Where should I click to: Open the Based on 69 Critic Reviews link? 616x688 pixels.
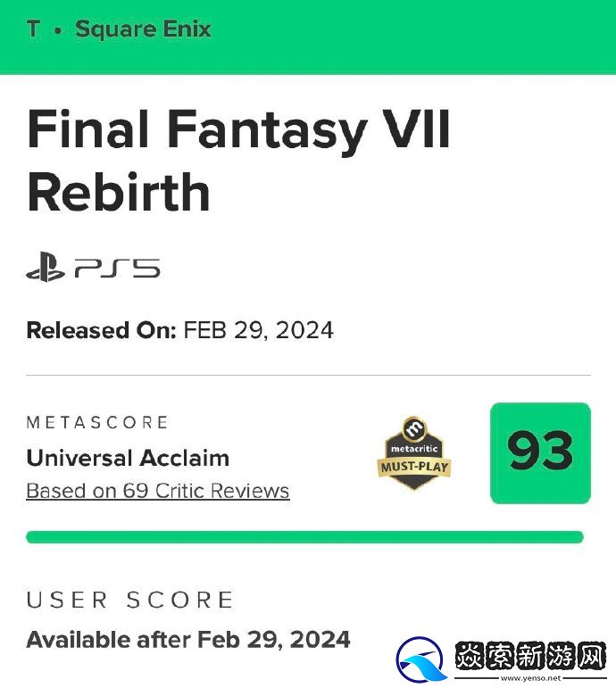pos(158,491)
